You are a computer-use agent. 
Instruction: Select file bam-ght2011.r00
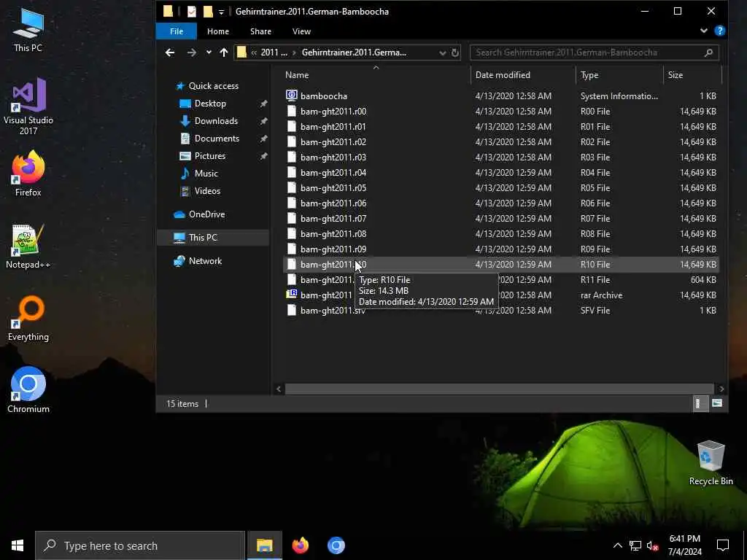(333, 112)
